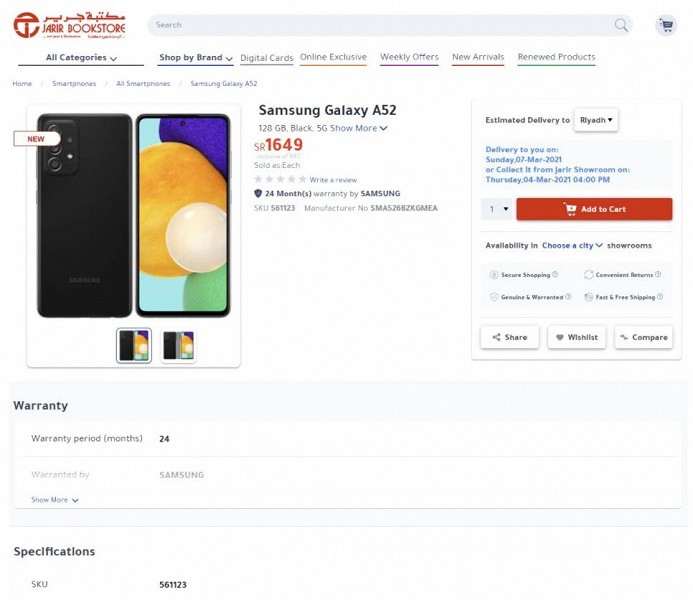
Task: Open the quantity selector dropdown
Action: pyautogui.click(x=498, y=209)
